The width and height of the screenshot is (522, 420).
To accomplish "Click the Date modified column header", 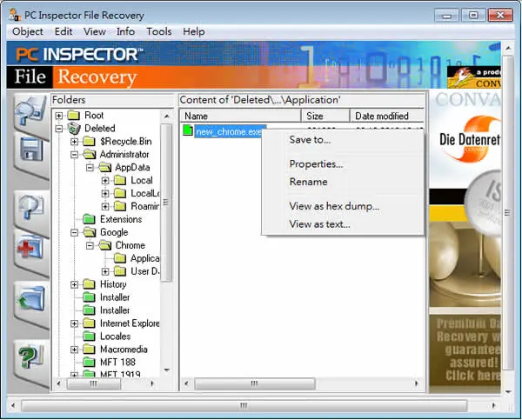I will point(387,116).
